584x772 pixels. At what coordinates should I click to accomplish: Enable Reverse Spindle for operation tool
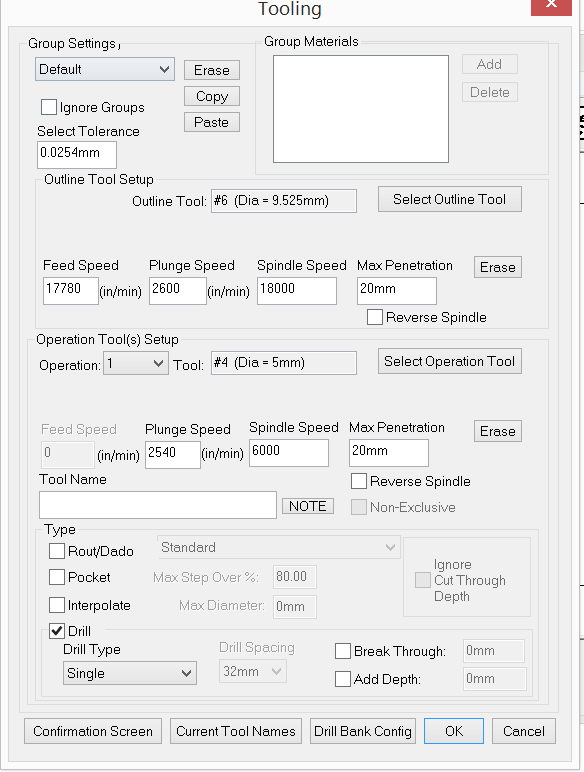click(358, 481)
